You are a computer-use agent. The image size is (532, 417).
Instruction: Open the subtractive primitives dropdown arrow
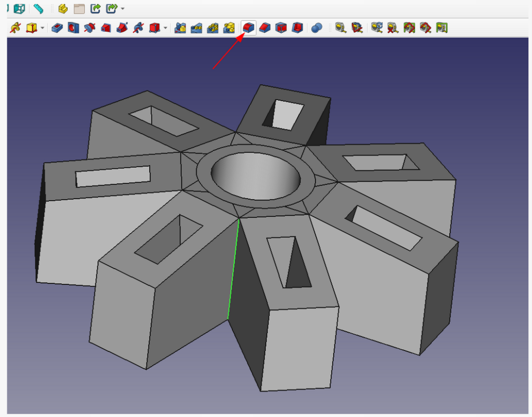coord(165,28)
